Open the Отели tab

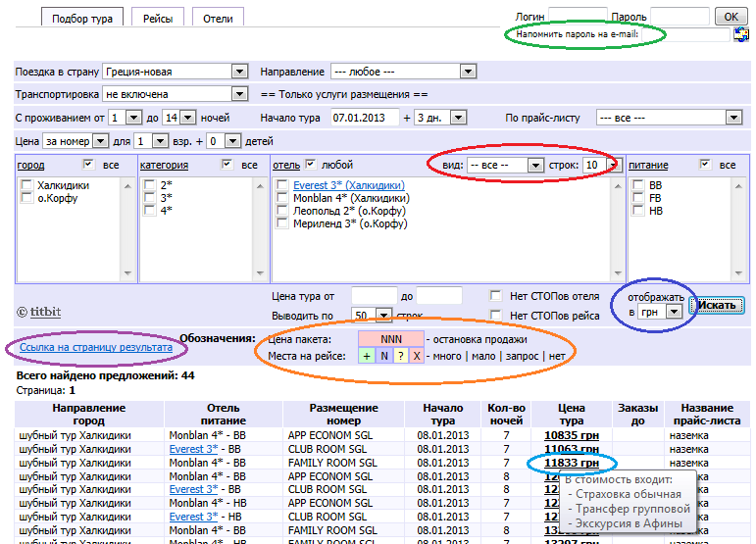point(218,19)
